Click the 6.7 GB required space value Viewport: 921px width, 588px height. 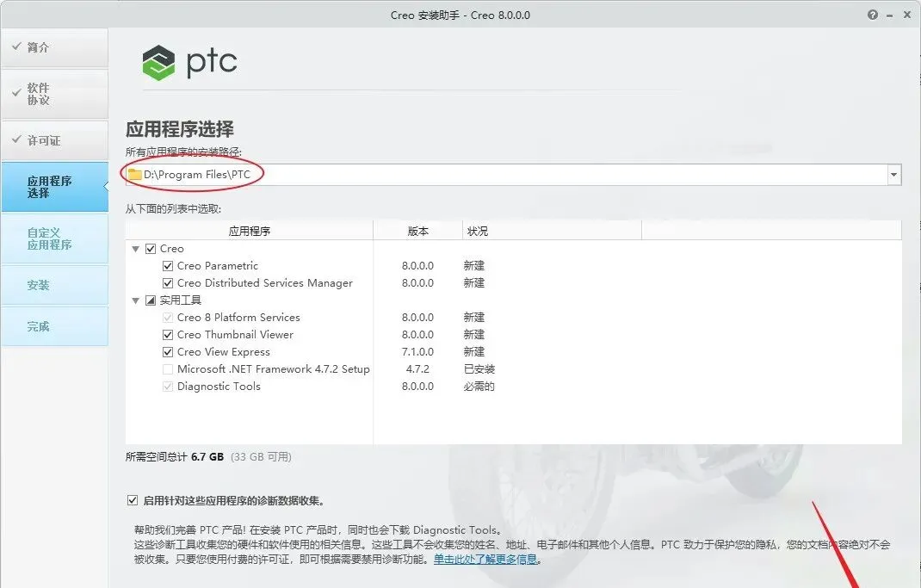[207, 457]
